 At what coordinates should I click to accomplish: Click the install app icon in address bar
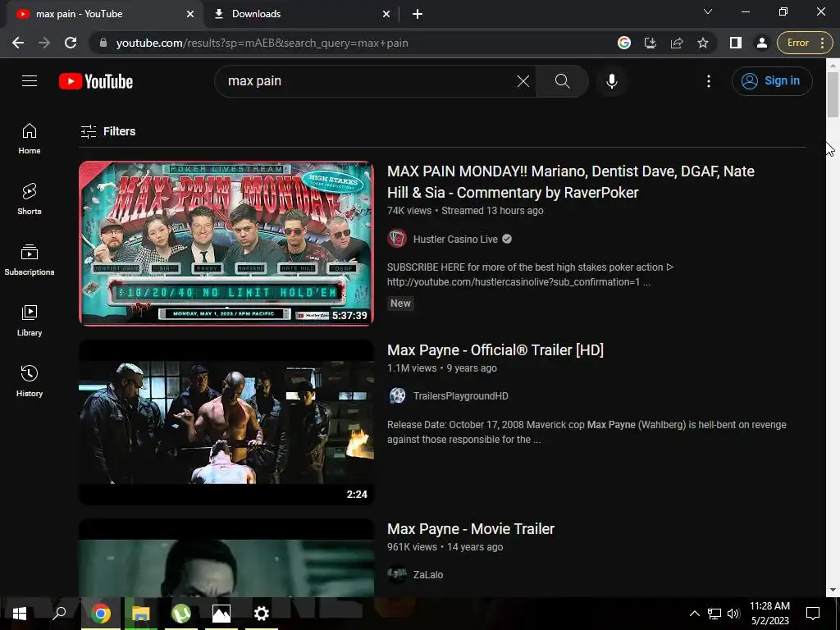(650, 43)
